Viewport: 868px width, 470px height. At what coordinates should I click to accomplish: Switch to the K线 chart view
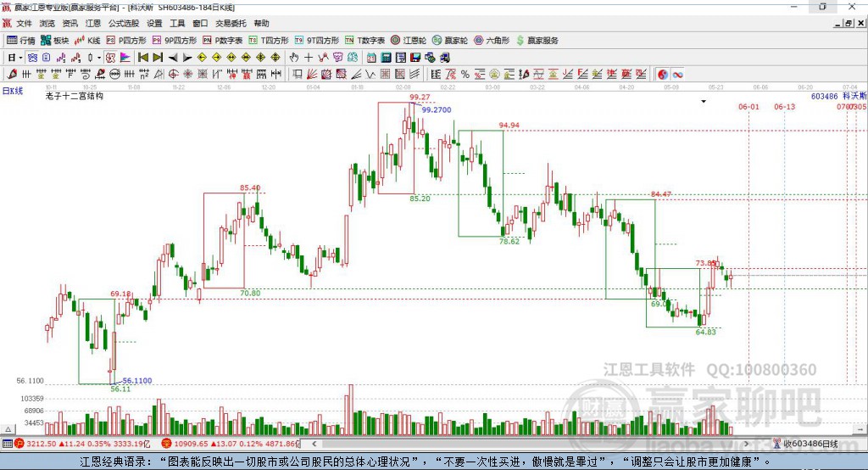(87, 41)
